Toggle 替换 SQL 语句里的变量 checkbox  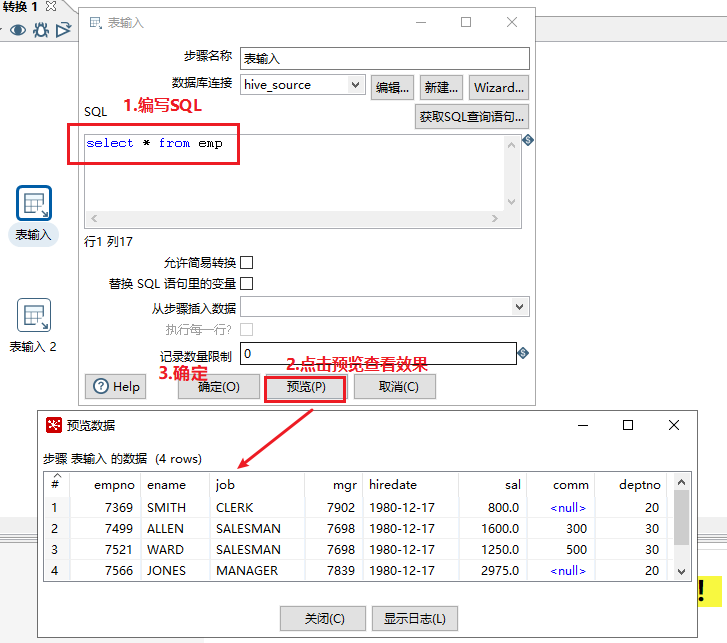247,283
